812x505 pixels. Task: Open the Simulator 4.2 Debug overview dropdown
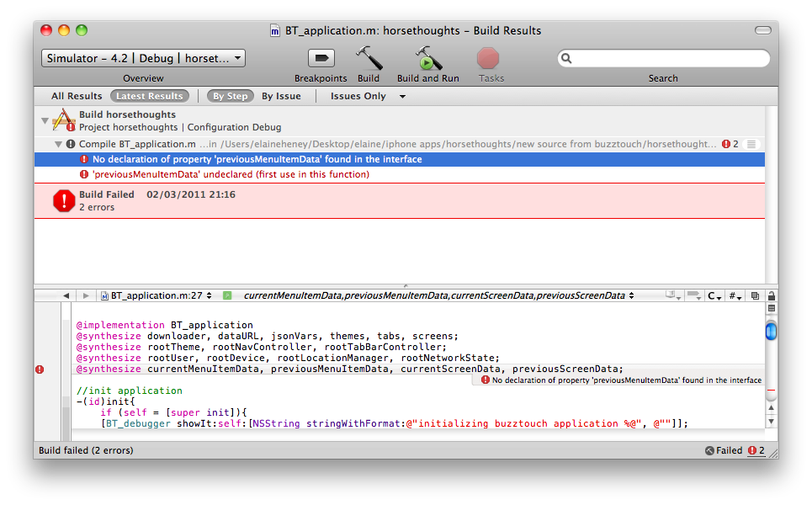coord(143,58)
